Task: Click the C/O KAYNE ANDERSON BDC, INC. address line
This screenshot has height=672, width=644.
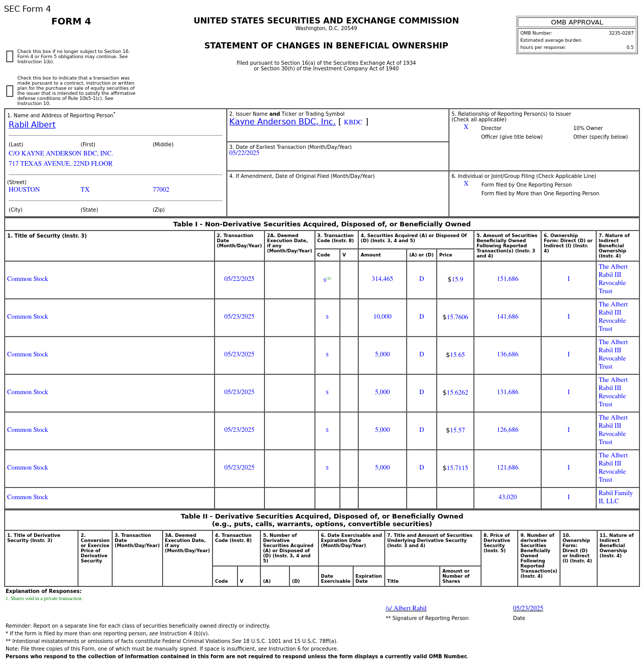Action: pyautogui.click(x=61, y=153)
